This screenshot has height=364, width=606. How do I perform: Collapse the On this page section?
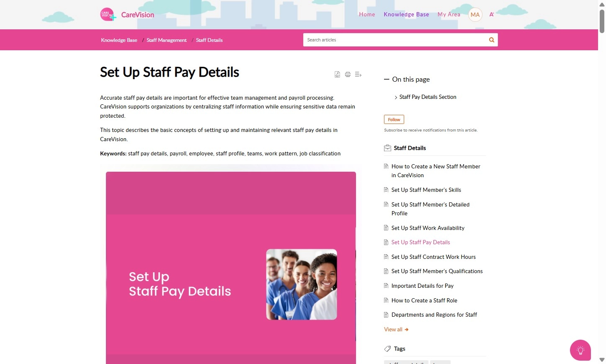[x=387, y=79]
